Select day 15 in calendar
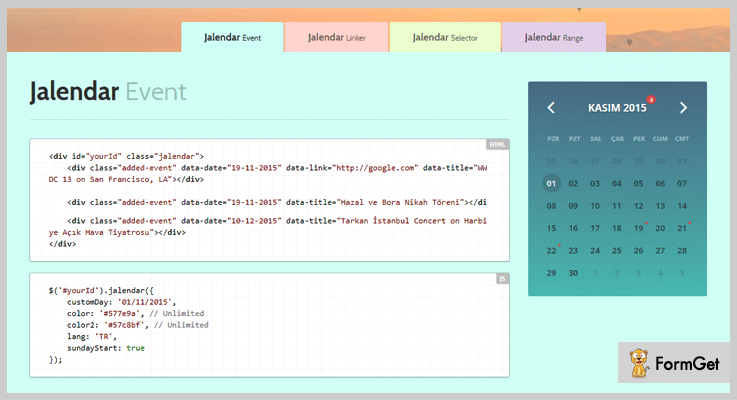Image resolution: width=737 pixels, height=400 pixels. (x=551, y=228)
